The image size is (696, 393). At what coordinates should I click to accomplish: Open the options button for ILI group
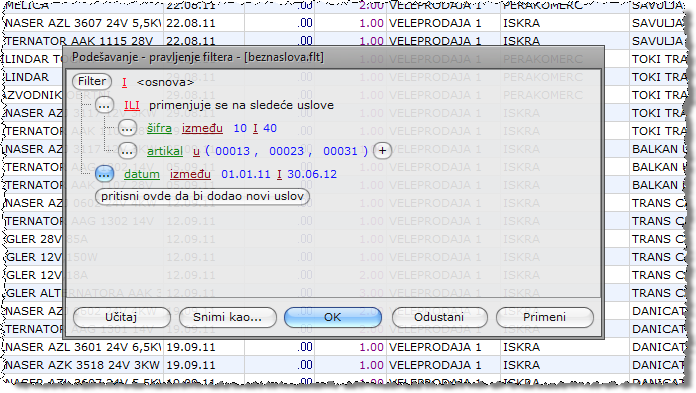(104, 105)
